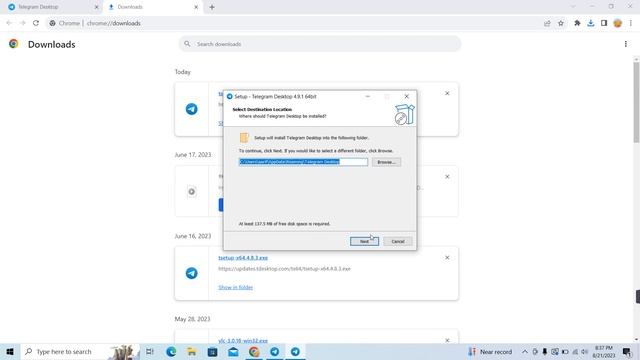
Task: Open the Windows Start menu
Action: 10,351
